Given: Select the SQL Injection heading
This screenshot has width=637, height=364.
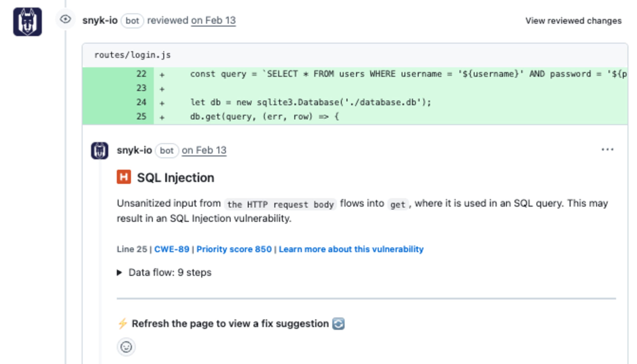Looking at the screenshot, I should (x=175, y=177).
